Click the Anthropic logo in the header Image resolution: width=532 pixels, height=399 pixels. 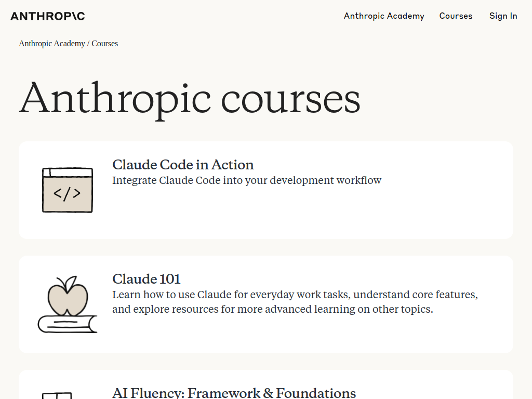coord(47,16)
